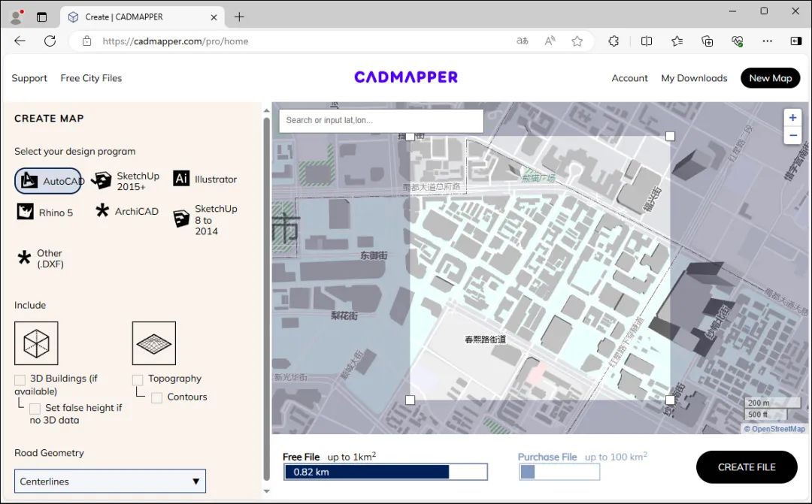The width and height of the screenshot is (812, 504).
Task: Click the 3D buildings cube icon
Action: click(x=36, y=343)
